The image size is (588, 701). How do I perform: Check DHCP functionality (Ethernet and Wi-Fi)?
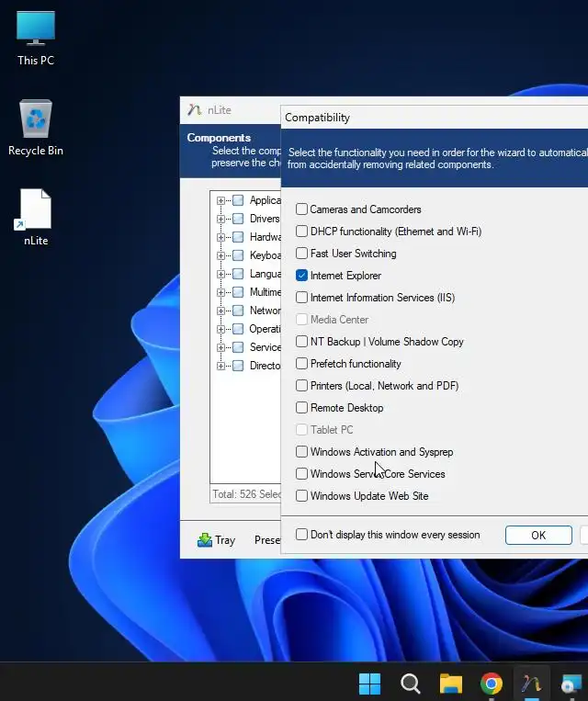click(x=302, y=232)
